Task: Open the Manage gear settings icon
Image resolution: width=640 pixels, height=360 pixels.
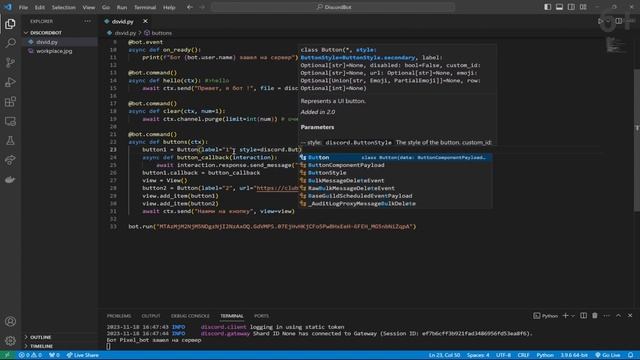Action: [10, 340]
